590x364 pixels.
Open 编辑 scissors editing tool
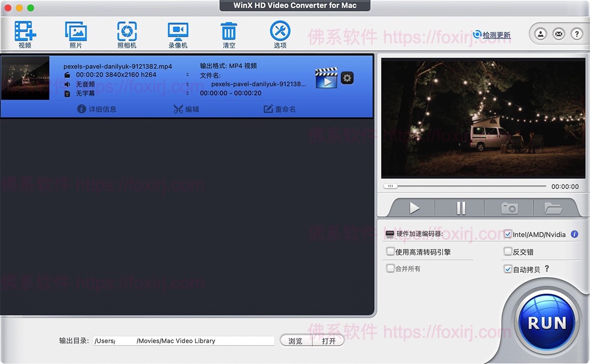[186, 109]
